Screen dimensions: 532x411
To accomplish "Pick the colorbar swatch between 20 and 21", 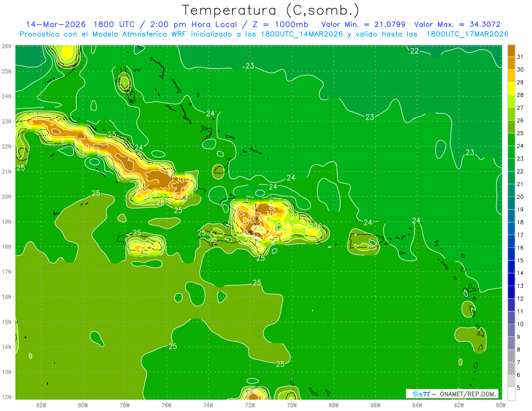I will (x=511, y=190).
